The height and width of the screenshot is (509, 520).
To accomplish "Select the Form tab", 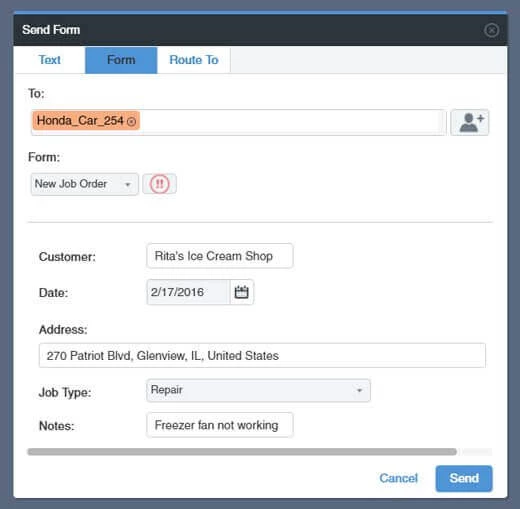I will (121, 60).
